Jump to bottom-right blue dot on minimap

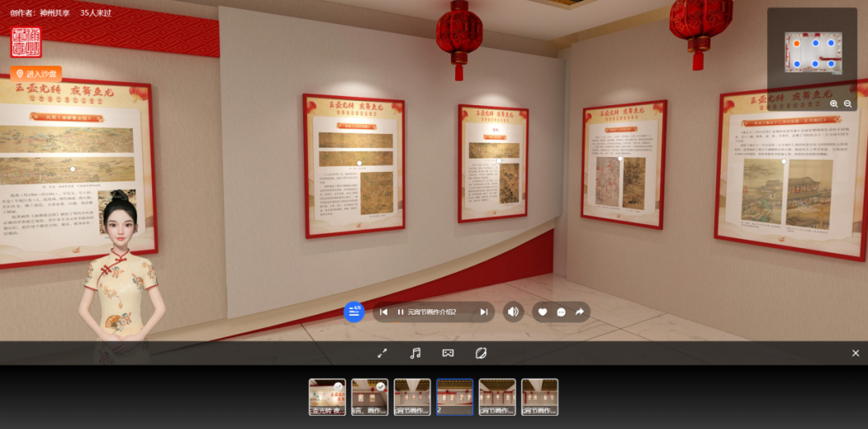831,64
